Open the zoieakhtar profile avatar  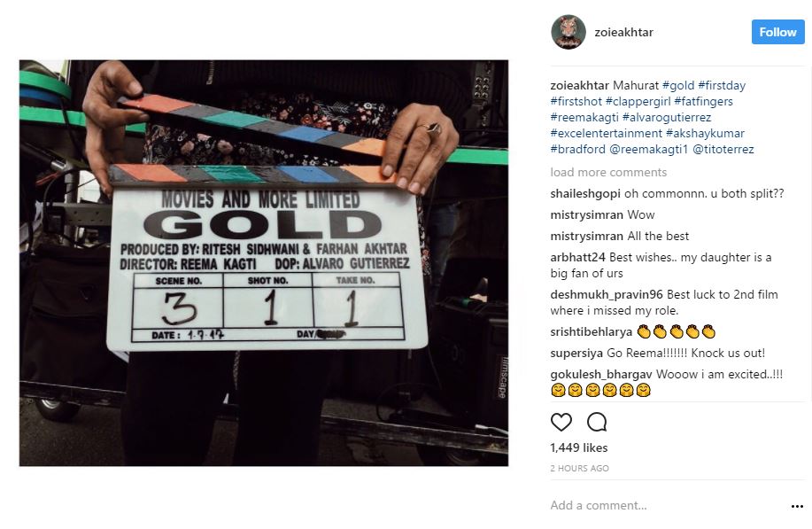568,32
